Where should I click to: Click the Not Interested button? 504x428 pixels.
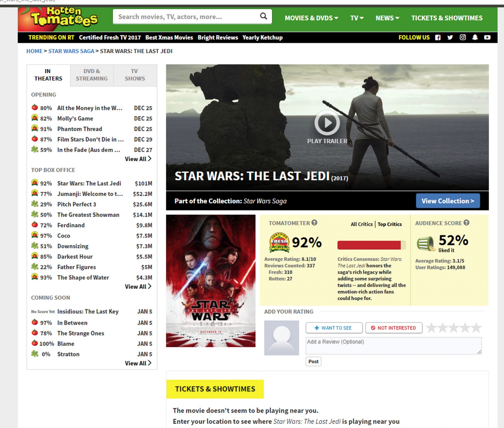click(x=394, y=328)
